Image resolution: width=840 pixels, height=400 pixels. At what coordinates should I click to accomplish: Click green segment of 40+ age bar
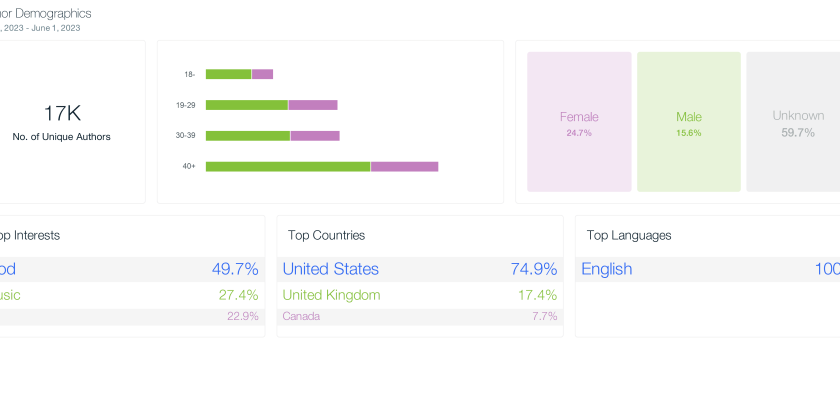point(288,166)
